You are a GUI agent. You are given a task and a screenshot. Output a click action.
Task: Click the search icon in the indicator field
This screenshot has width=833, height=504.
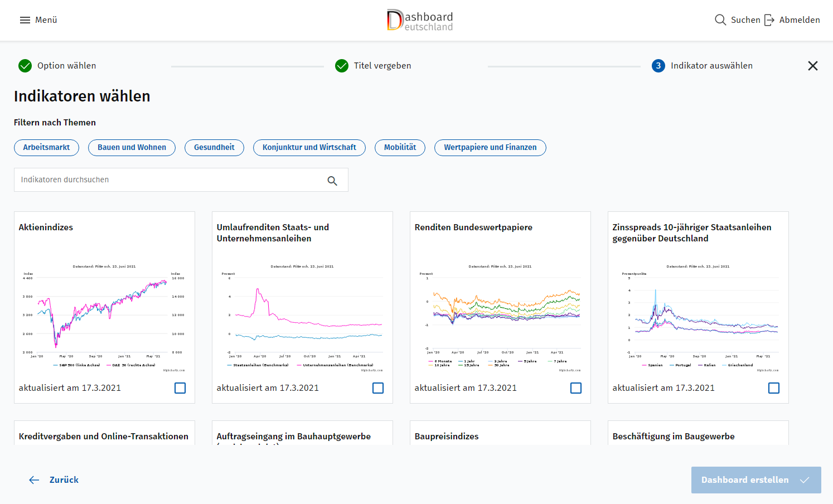coord(332,181)
